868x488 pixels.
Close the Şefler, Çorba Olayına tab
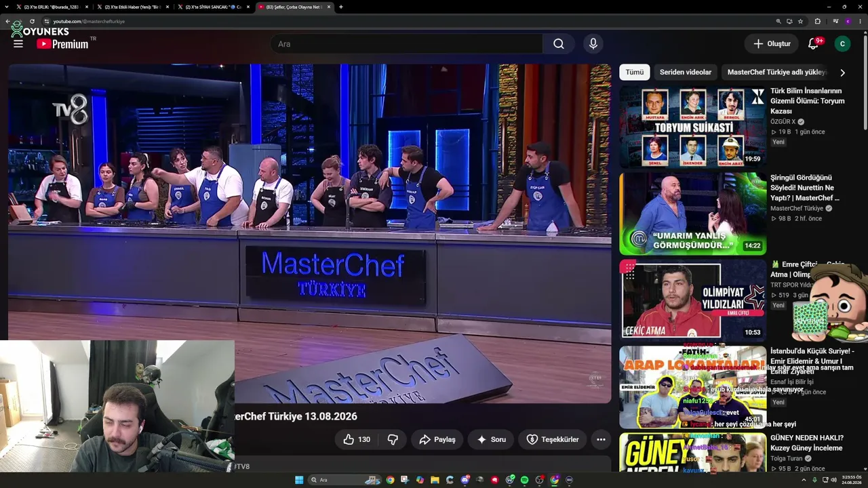click(329, 7)
